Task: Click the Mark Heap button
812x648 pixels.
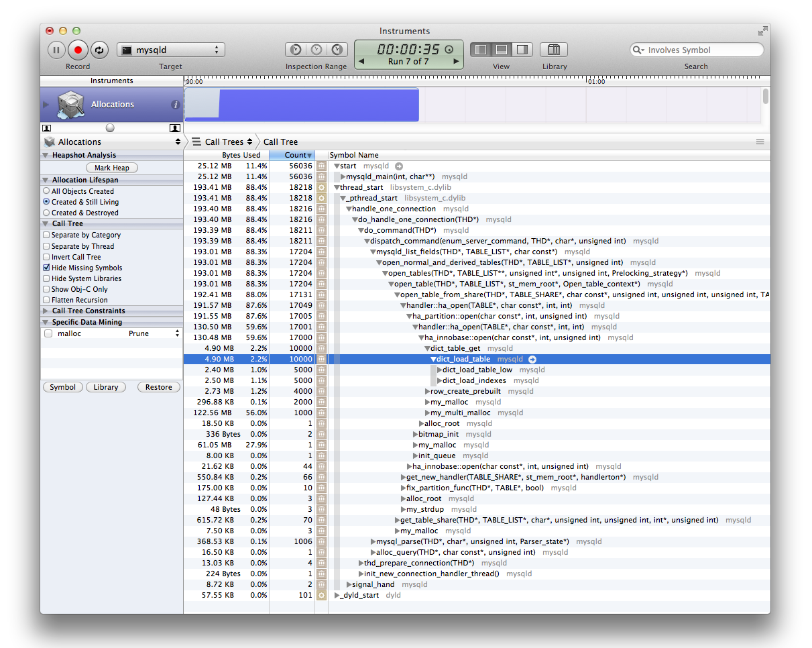Action: (112, 168)
